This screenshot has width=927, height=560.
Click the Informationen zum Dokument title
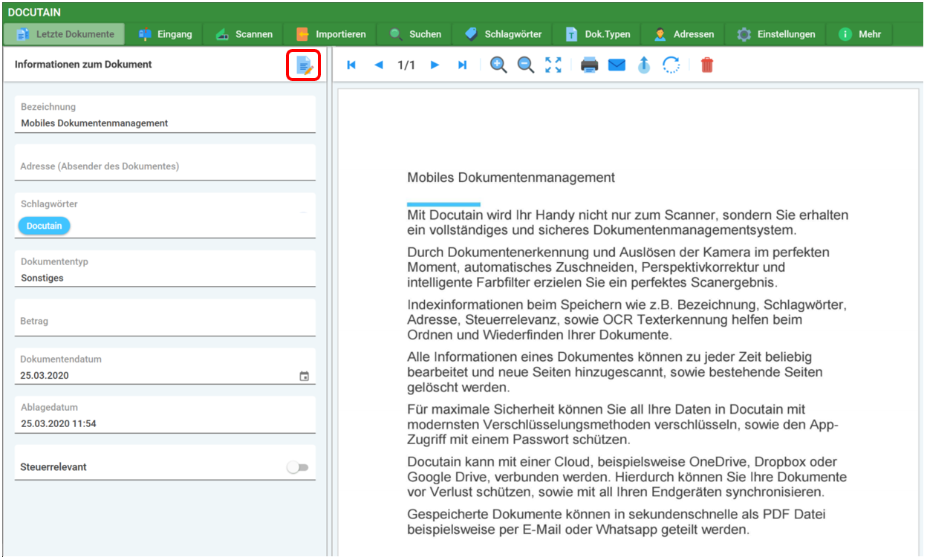point(83,65)
